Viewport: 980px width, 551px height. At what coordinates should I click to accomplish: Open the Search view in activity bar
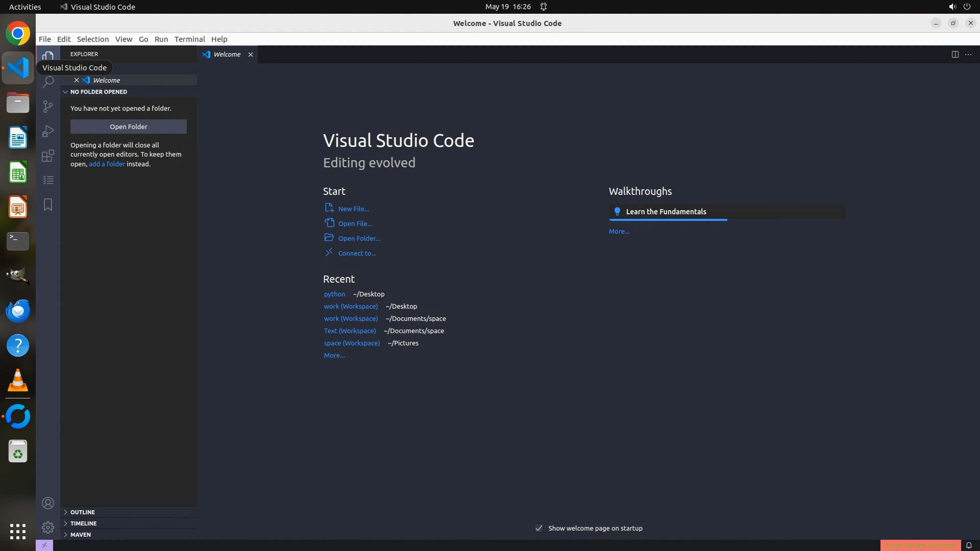tap(48, 82)
